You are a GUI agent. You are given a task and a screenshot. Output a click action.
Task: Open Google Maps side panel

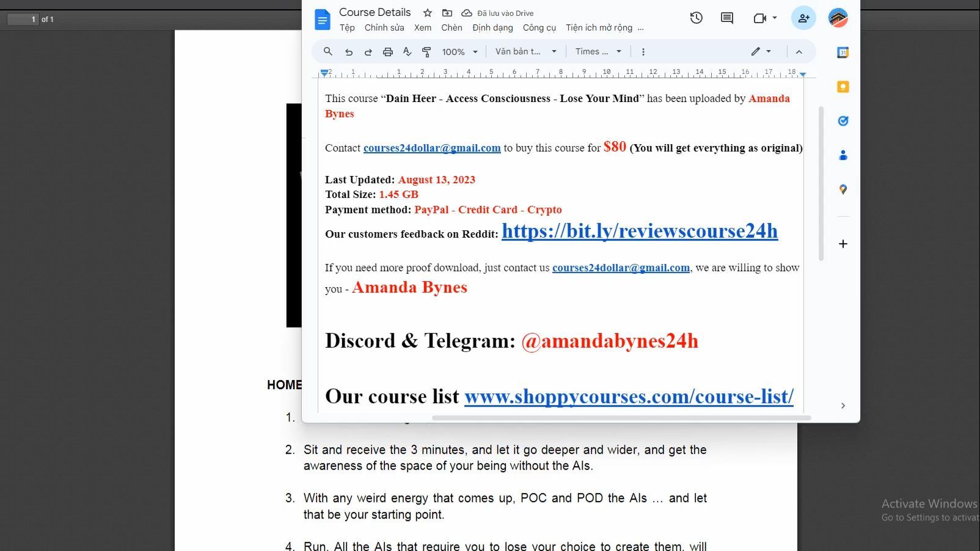pos(843,189)
